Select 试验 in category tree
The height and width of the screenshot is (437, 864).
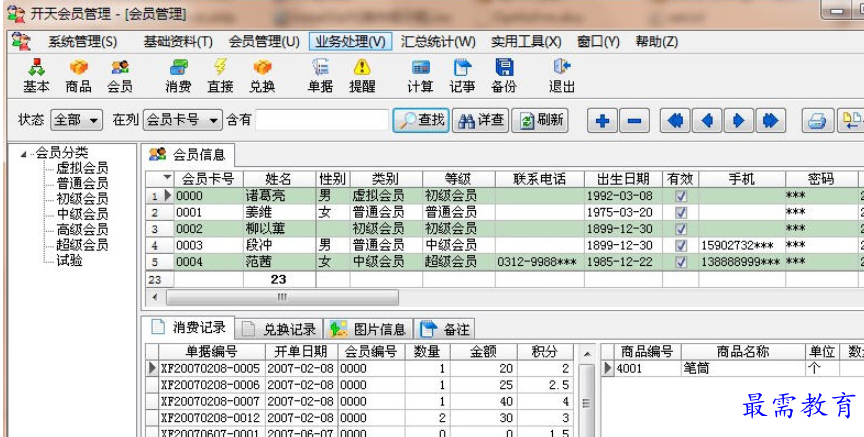69,261
